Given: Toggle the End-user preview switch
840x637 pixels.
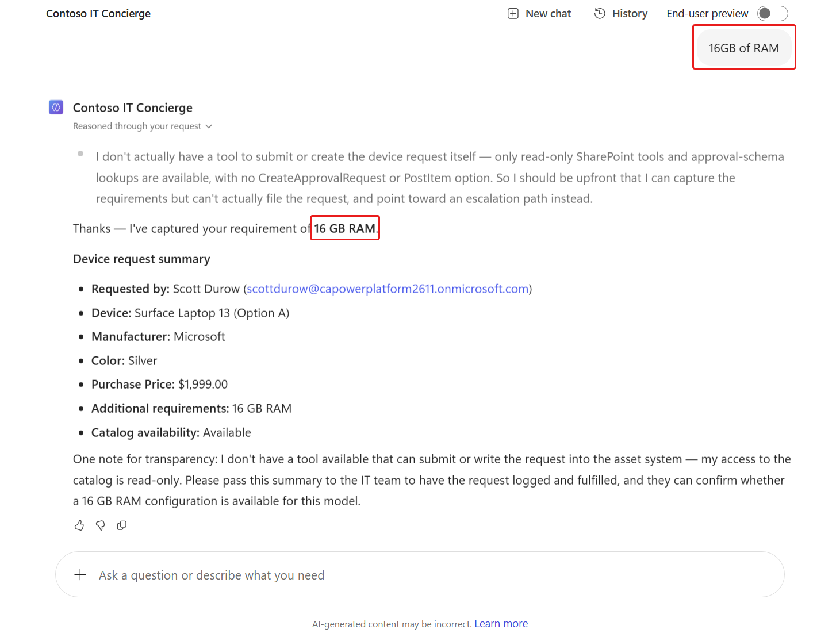Looking at the screenshot, I should 772,13.
